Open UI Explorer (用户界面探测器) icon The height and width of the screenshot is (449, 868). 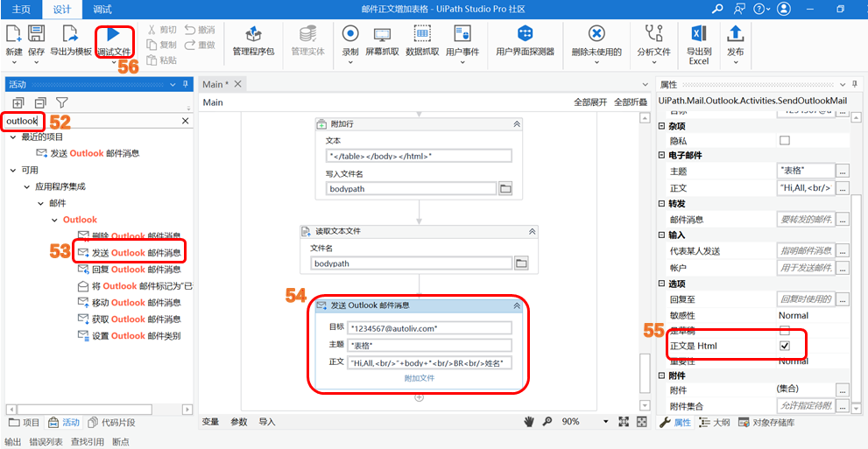coord(525,34)
